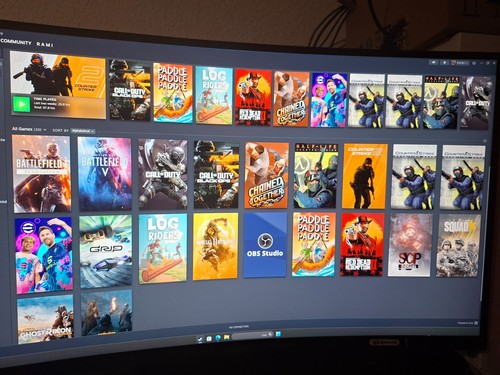Open the Sort By Alphabetical dropdown
The width and height of the screenshot is (500, 375).
[x=83, y=131]
